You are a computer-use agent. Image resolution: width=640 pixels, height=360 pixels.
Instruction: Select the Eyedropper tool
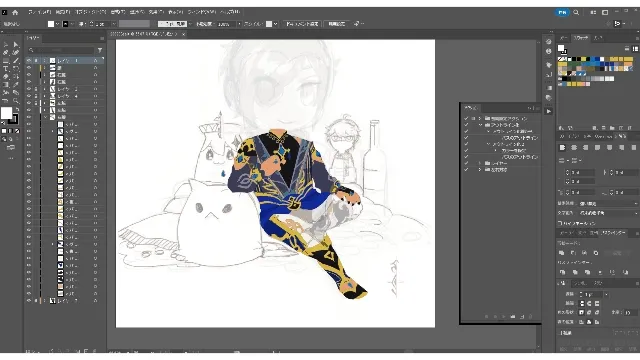pyautogui.click(x=16, y=84)
